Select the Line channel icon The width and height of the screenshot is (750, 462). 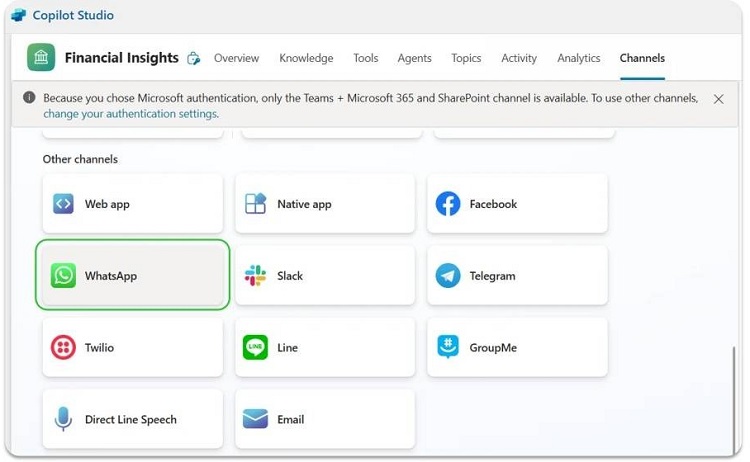pos(256,348)
